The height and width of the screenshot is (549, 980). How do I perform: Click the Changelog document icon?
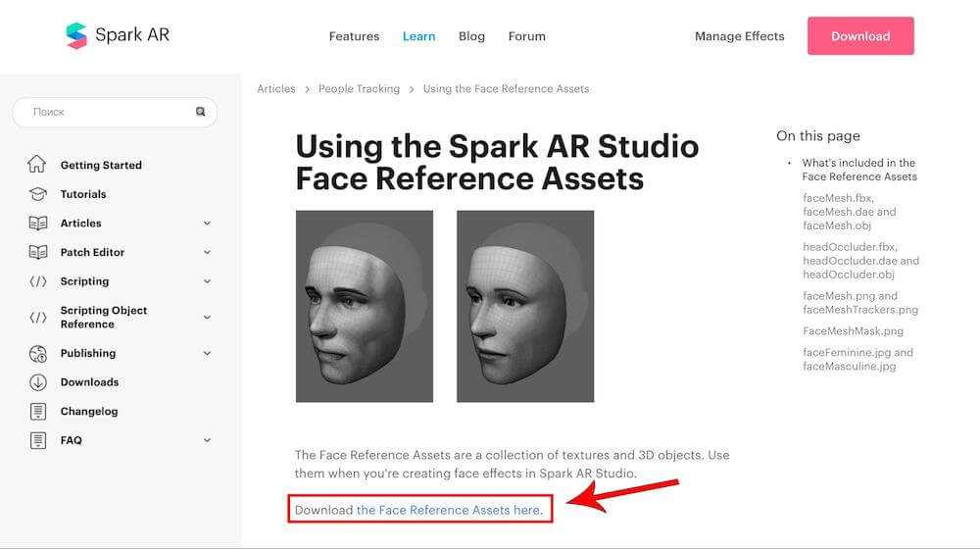pyautogui.click(x=37, y=412)
